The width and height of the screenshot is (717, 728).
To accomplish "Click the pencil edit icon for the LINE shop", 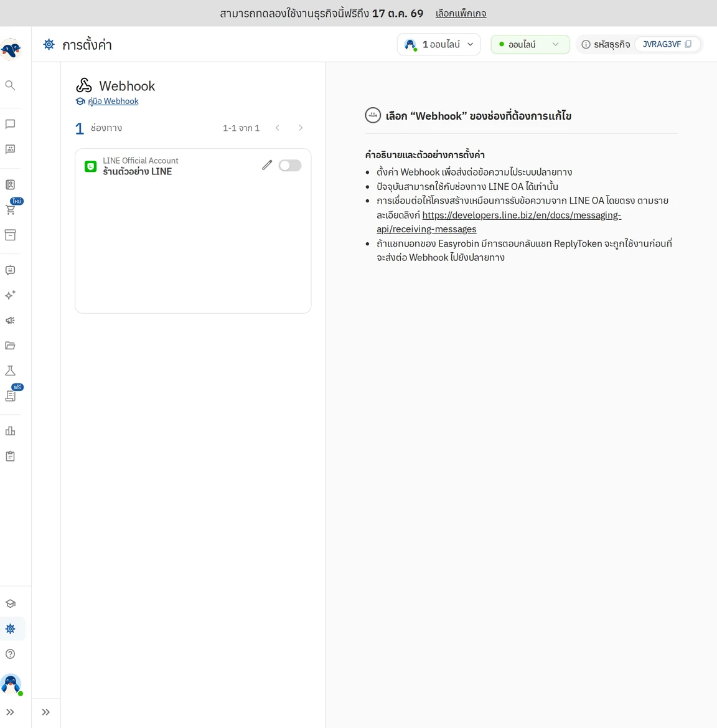I will point(267,165).
